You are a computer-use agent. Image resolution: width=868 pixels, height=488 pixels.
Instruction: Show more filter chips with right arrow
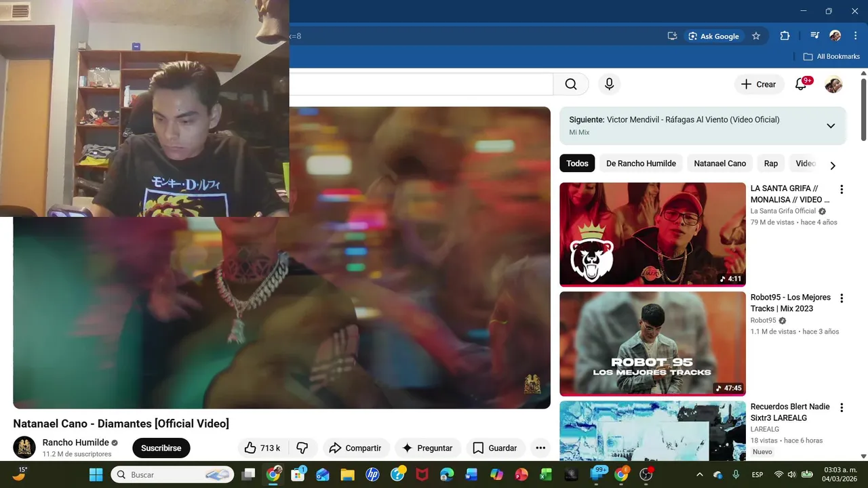pos(833,165)
